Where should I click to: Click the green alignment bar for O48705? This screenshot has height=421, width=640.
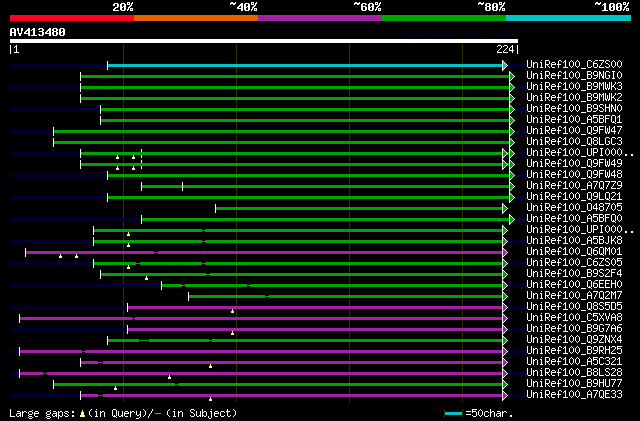(x=359, y=209)
